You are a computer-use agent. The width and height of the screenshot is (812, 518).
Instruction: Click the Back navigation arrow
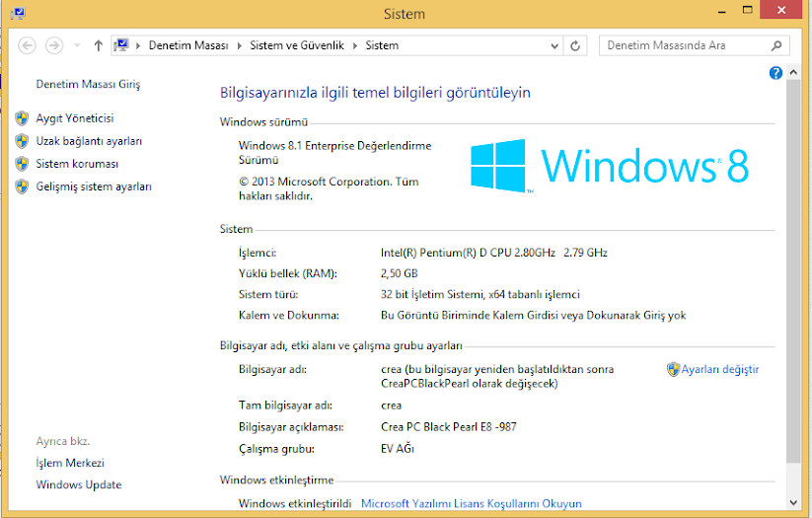(27, 45)
